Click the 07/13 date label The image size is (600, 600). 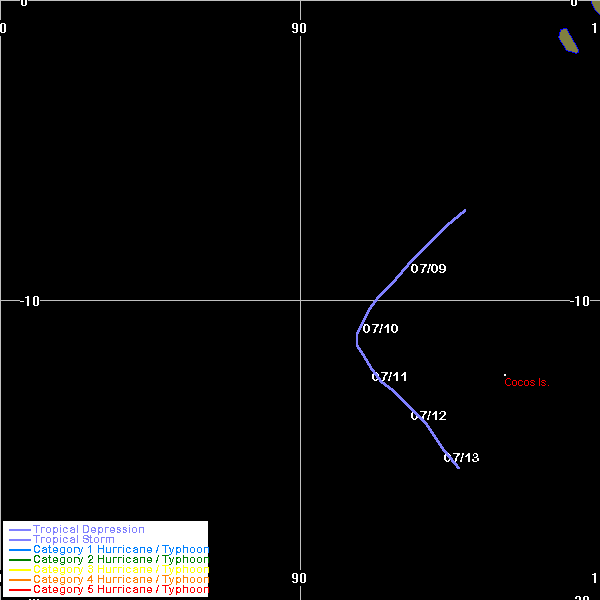point(461,458)
